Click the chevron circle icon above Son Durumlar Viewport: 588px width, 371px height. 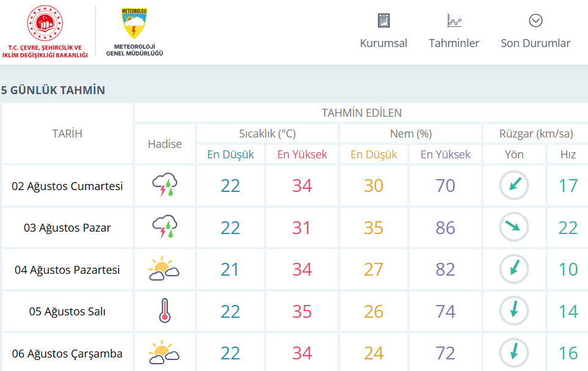pyautogui.click(x=535, y=20)
